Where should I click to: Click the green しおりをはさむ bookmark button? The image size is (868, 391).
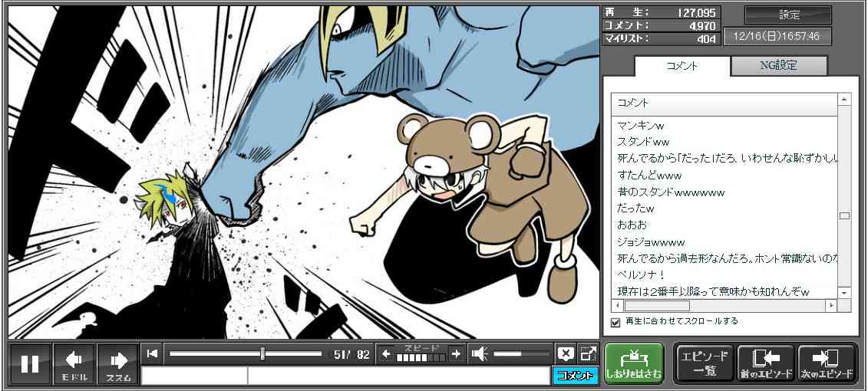(633, 363)
